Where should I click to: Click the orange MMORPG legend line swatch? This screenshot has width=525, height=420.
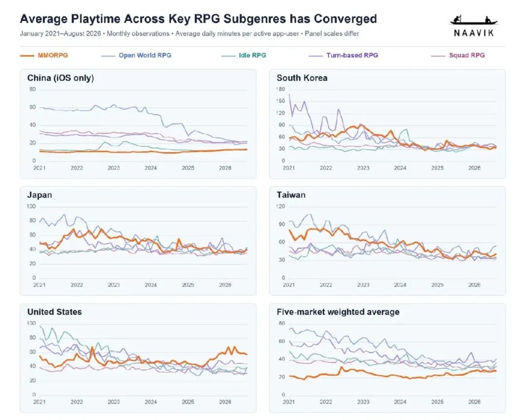(x=27, y=55)
